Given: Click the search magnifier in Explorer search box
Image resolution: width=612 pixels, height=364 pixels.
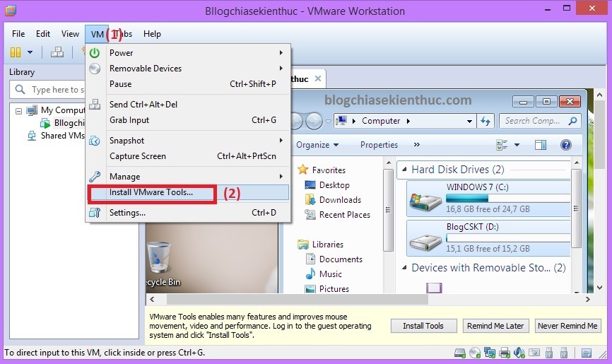Looking at the screenshot, I should pos(572,121).
